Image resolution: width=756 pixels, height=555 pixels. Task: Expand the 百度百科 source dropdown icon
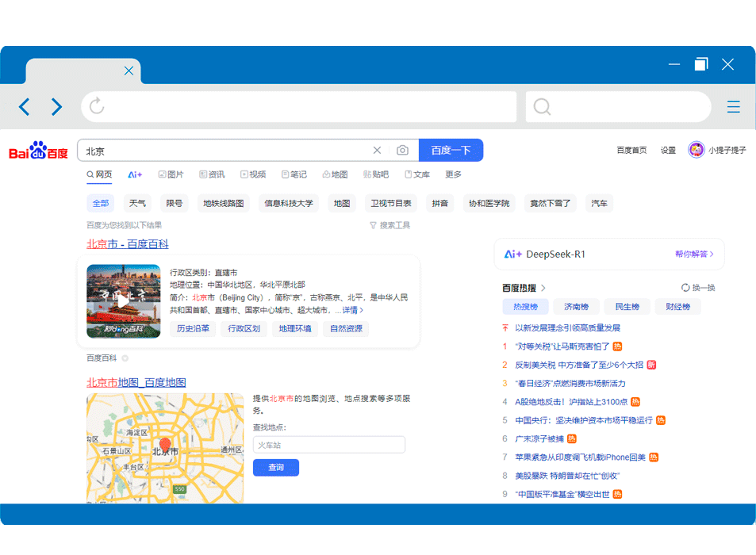click(x=125, y=358)
